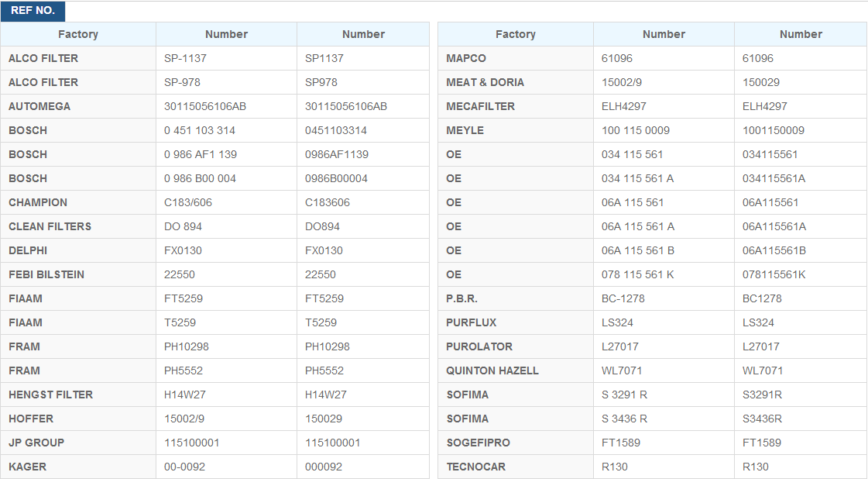Click the FEBI BILSTEIN factory cell

pyautogui.click(x=78, y=274)
